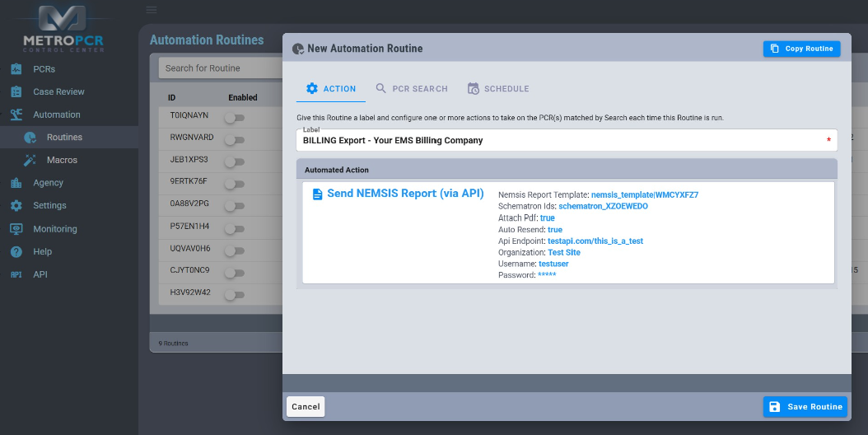Viewport: 868px width, 435px height.
Task: Click the testuser username value
Action: 553,264
